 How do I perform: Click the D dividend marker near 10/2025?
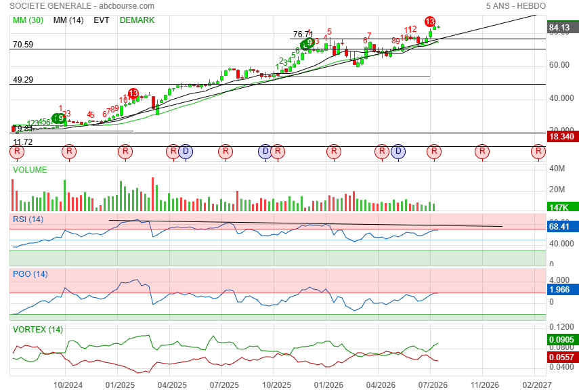(x=265, y=152)
